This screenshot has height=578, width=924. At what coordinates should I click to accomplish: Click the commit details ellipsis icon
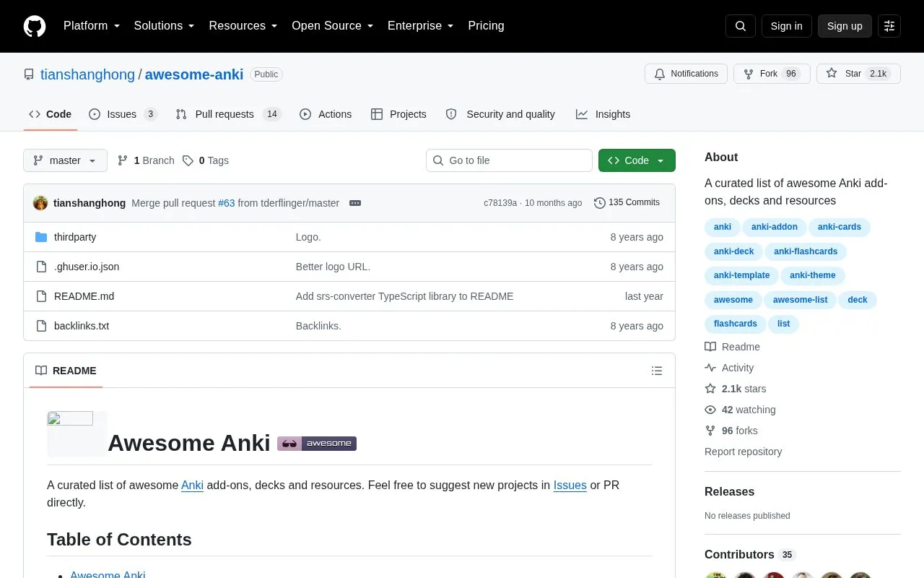click(x=355, y=203)
